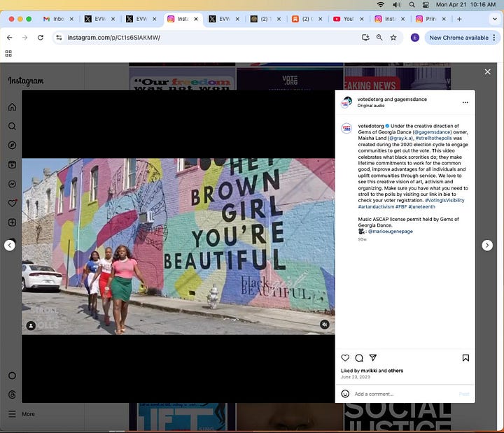
Task: Open the @marioeugenepage mention
Action: click(x=390, y=232)
